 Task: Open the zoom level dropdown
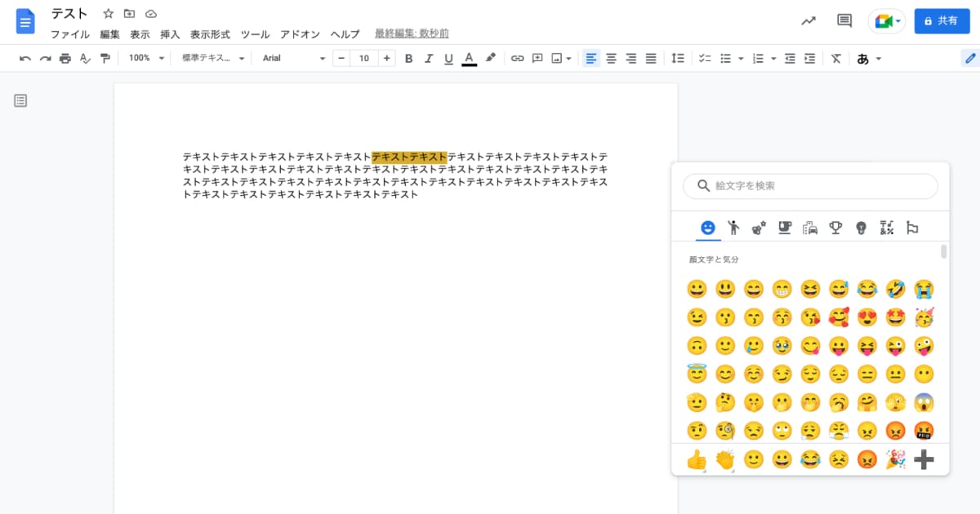click(144, 58)
